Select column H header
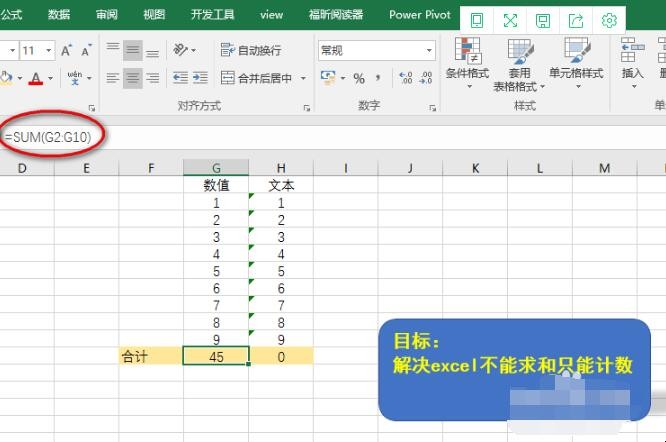Image resolution: width=666 pixels, height=442 pixels. [281, 168]
